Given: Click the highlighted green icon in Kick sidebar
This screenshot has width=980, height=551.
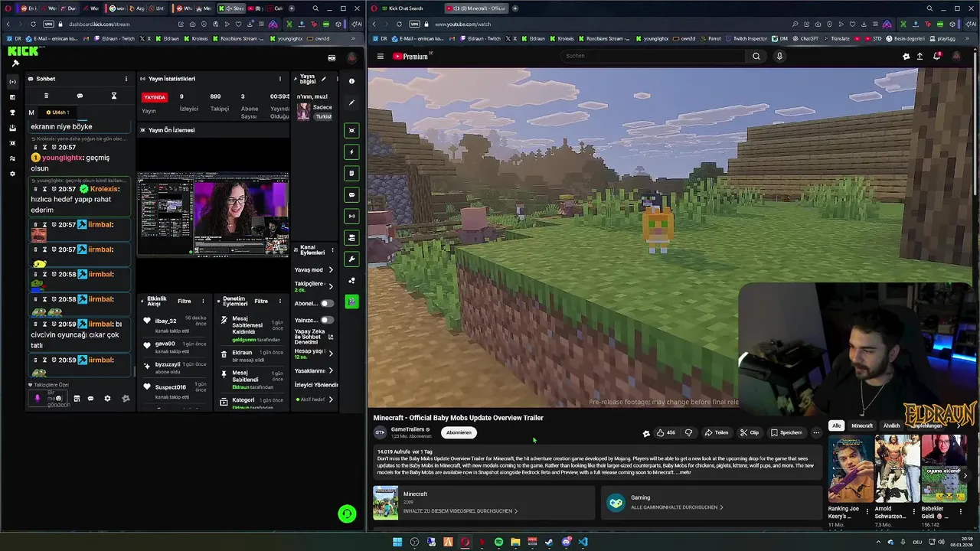Looking at the screenshot, I should [351, 302].
